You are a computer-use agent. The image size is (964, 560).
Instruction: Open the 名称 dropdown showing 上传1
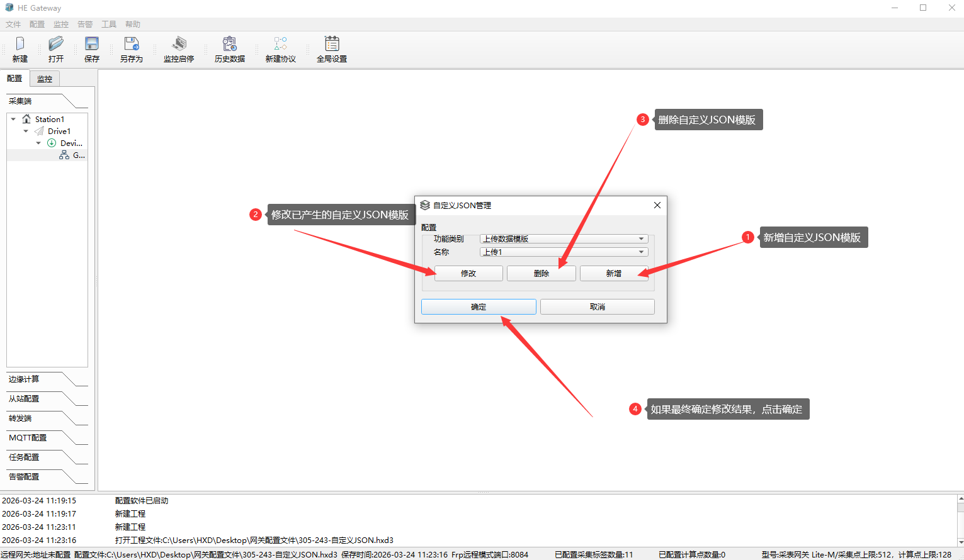641,252
